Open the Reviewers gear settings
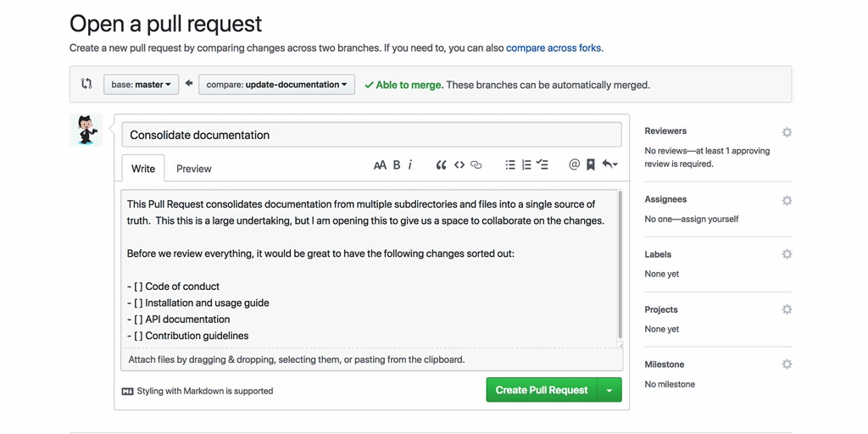This screenshot has height=434, width=868. click(787, 132)
